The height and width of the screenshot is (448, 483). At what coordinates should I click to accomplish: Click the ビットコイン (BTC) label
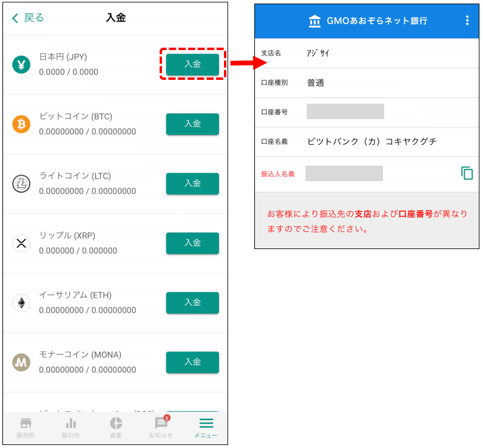point(76,116)
